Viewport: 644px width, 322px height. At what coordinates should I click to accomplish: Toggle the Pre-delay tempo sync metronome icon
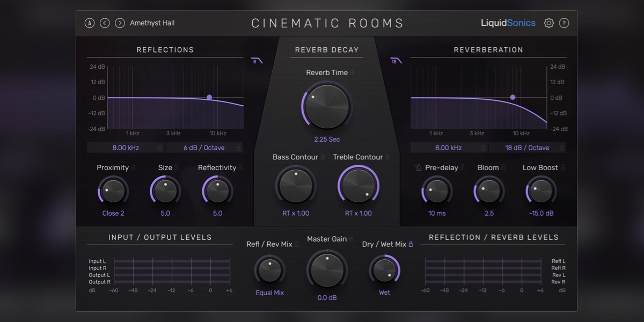pos(418,168)
